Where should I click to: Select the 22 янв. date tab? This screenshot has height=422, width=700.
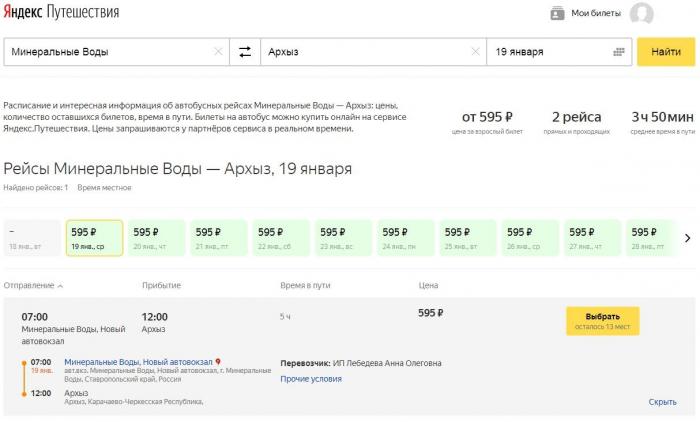(281, 238)
